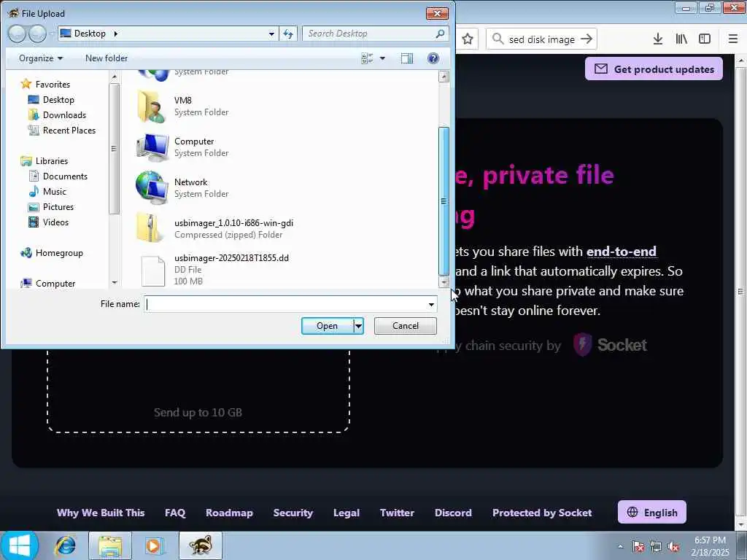The width and height of the screenshot is (747, 560).
Task: Click the Action Center flag tray icon
Action: pyautogui.click(x=638, y=547)
